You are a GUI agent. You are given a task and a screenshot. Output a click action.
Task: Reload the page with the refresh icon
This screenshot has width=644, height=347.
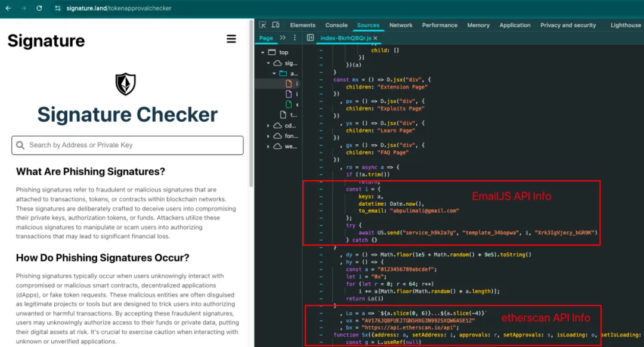tap(39, 8)
